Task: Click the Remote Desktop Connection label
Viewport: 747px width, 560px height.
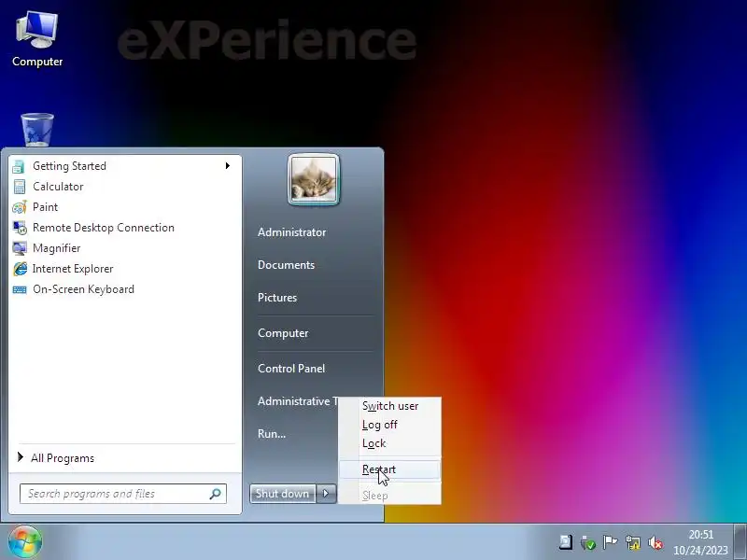Action: [104, 228]
